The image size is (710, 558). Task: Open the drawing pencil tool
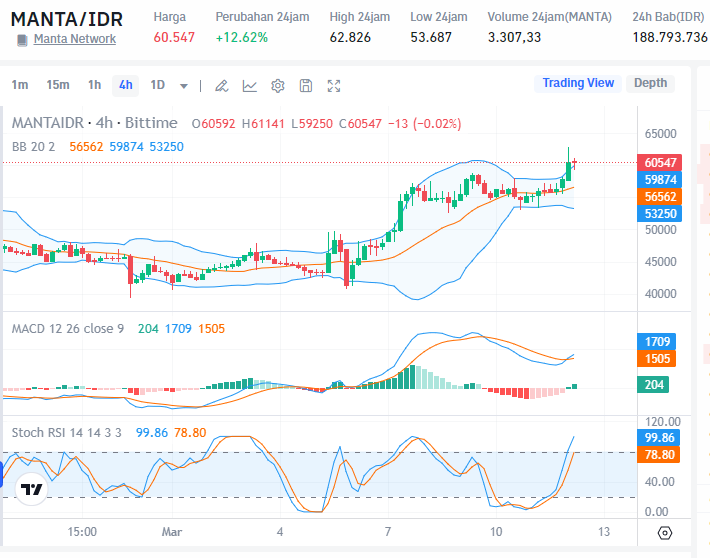point(221,86)
